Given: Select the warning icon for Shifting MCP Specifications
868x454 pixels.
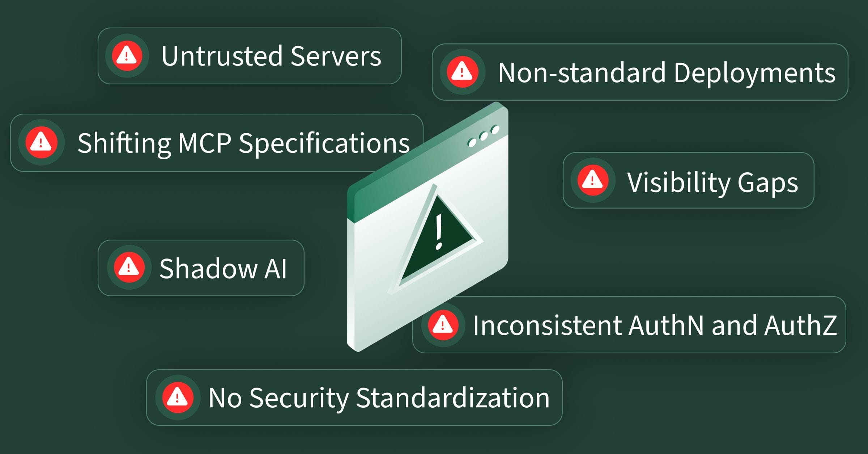Looking at the screenshot, I should pos(41,142).
